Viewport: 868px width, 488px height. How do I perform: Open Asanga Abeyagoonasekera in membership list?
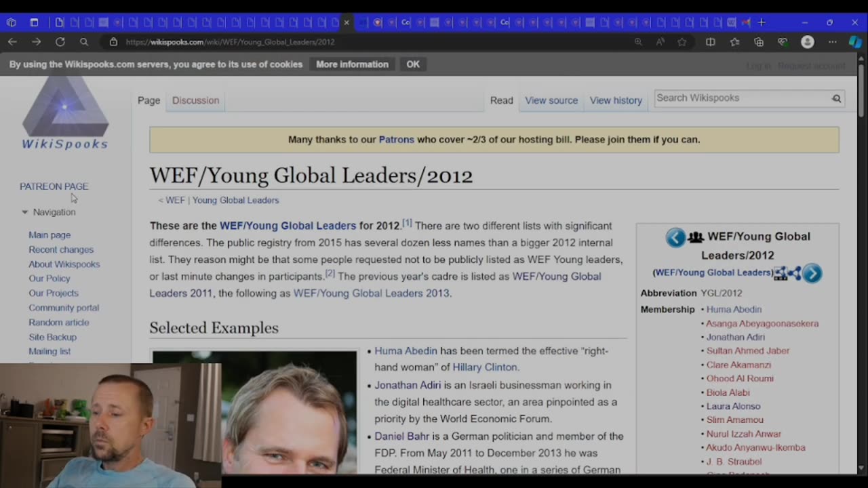[x=762, y=323]
